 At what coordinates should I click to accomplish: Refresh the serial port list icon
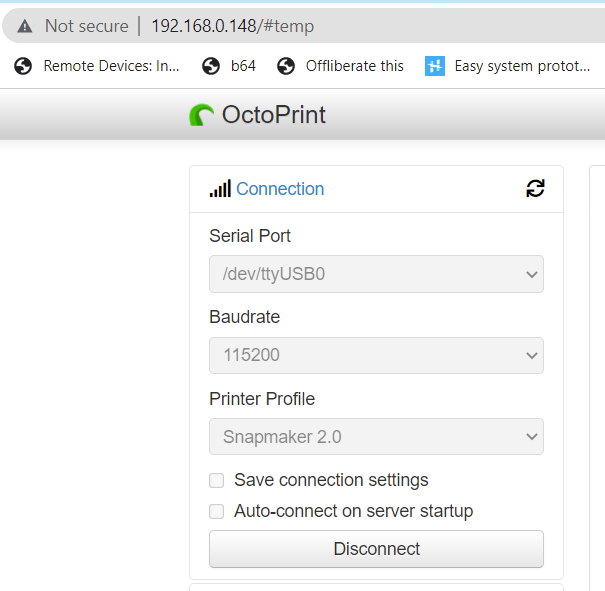pos(535,188)
